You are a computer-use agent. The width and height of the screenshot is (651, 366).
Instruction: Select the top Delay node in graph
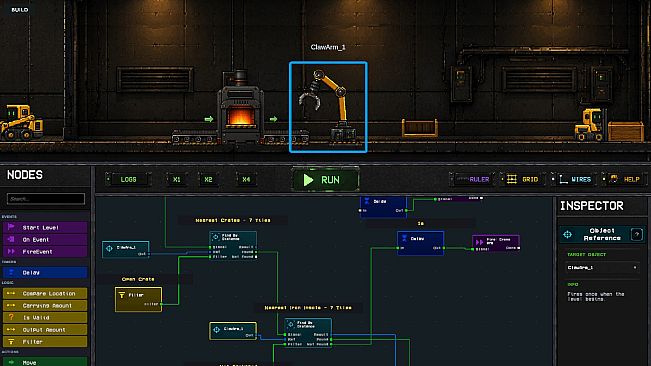click(x=383, y=206)
